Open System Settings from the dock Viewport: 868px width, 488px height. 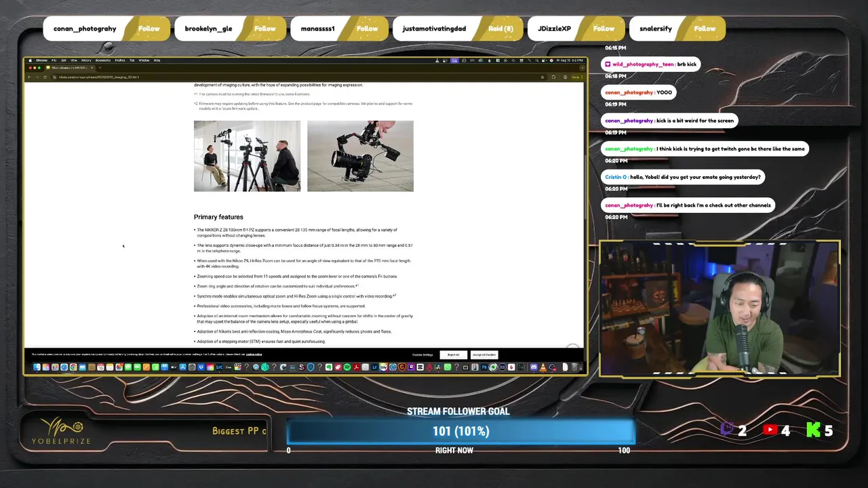pos(192,367)
